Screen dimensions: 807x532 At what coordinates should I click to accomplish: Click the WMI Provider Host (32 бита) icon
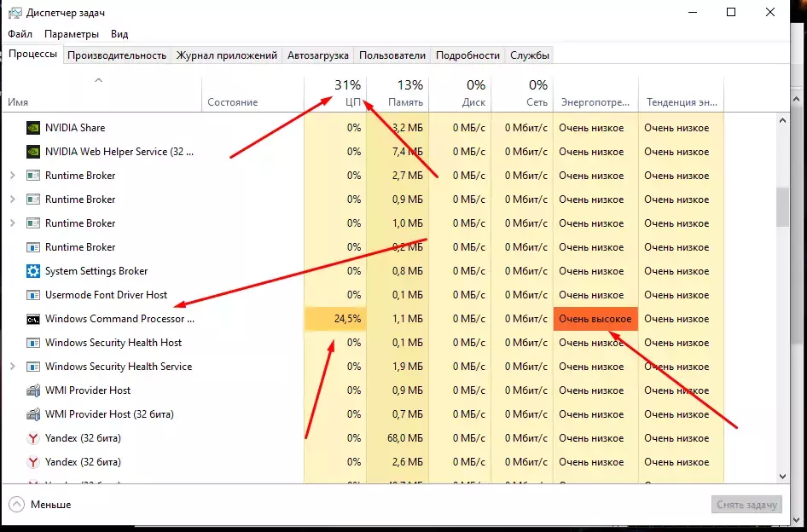pyautogui.click(x=33, y=414)
